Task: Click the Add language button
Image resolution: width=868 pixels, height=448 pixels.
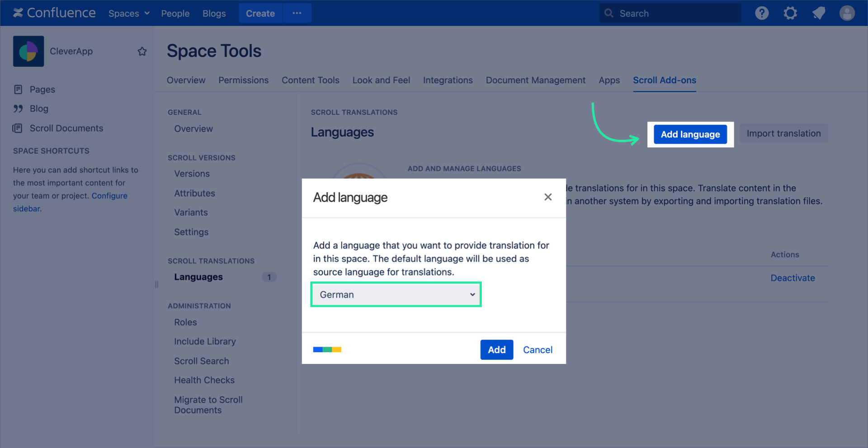Action: [690, 134]
